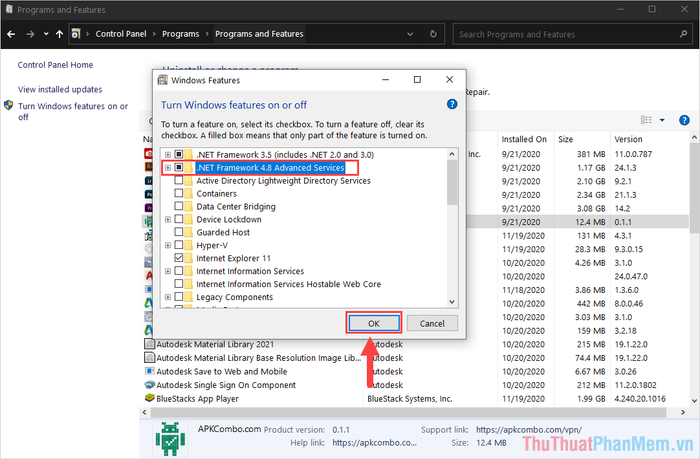
Task: Click Cancel in Windows Features dialog
Action: coord(432,323)
